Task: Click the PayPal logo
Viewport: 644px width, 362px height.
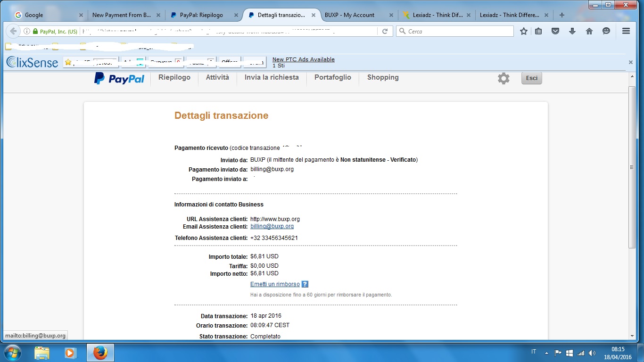Action: point(119,78)
